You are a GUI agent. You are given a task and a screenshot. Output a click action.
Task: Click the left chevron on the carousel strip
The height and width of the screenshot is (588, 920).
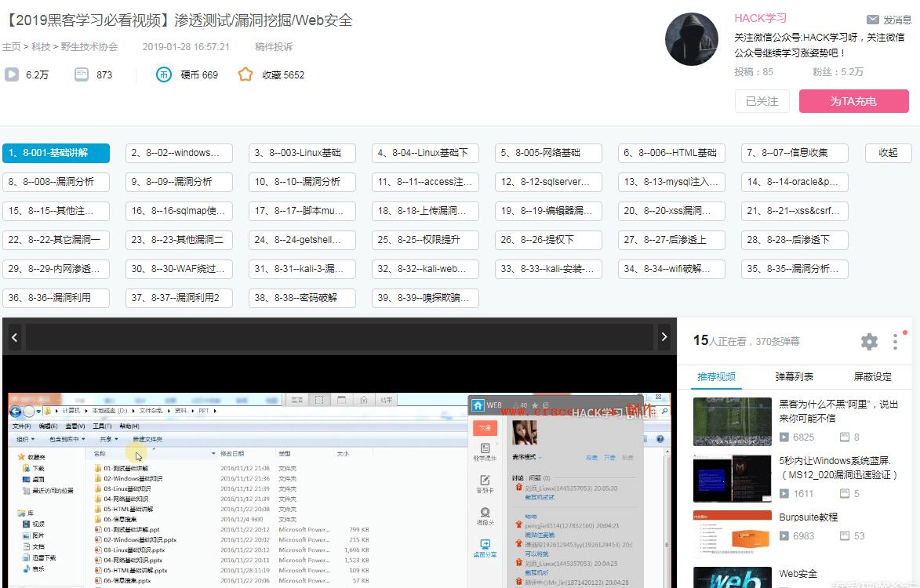coord(14,336)
